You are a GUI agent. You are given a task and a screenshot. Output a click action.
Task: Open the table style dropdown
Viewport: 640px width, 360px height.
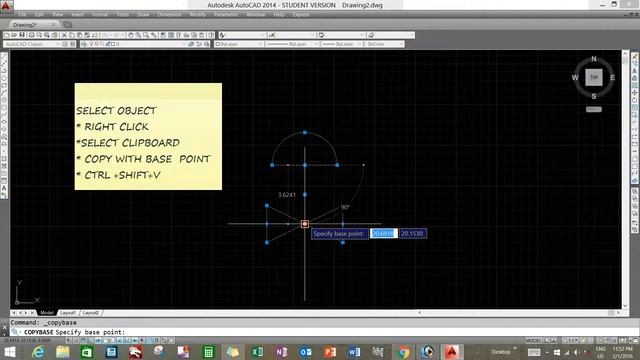pyautogui.click(x=342, y=35)
